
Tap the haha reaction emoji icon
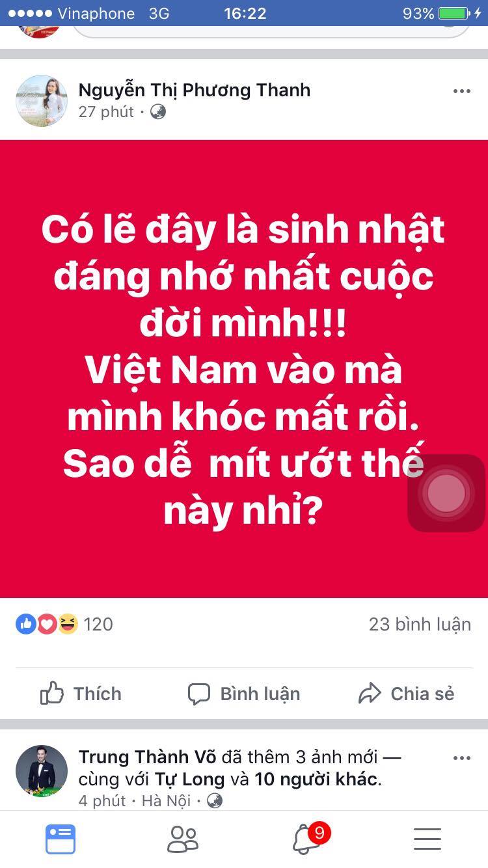[68, 624]
